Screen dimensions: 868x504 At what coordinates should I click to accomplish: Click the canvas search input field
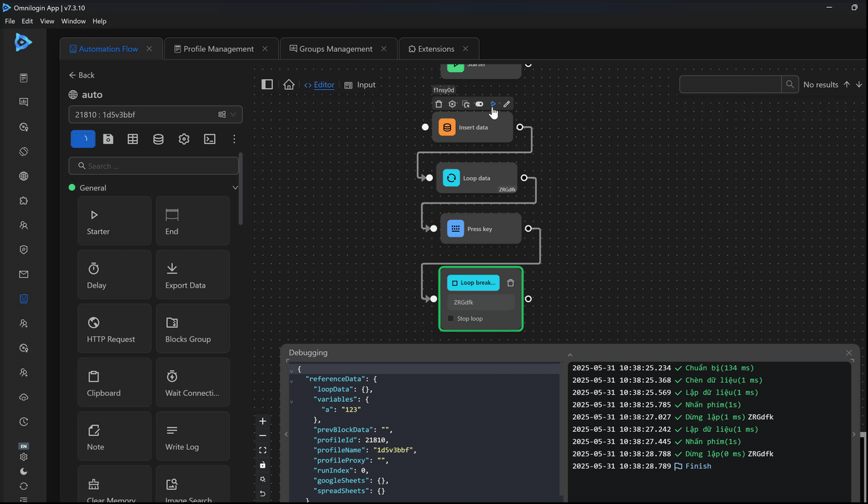coord(730,85)
